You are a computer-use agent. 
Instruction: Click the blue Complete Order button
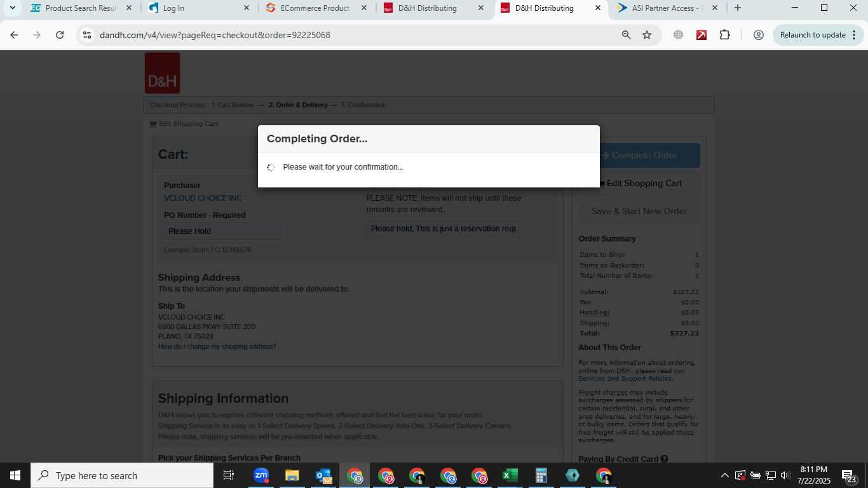pyautogui.click(x=639, y=155)
